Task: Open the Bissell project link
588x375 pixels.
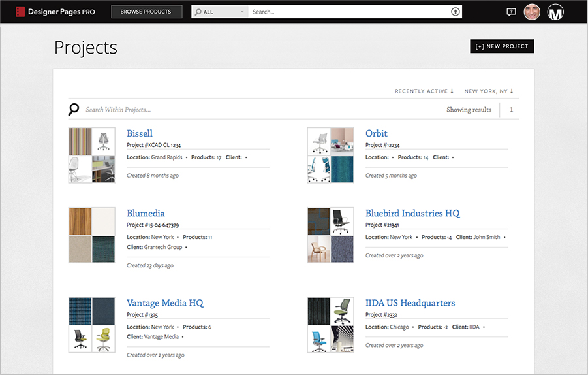Action: click(140, 133)
